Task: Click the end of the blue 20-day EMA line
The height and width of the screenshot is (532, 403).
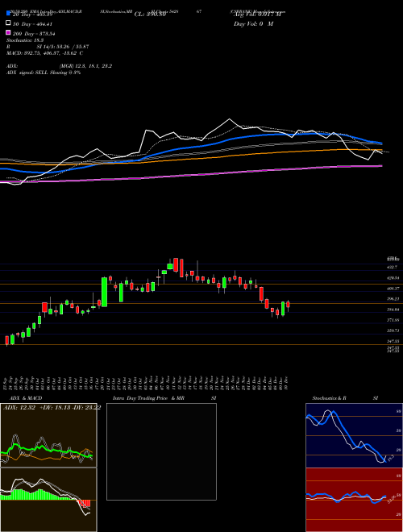Action: (381, 143)
